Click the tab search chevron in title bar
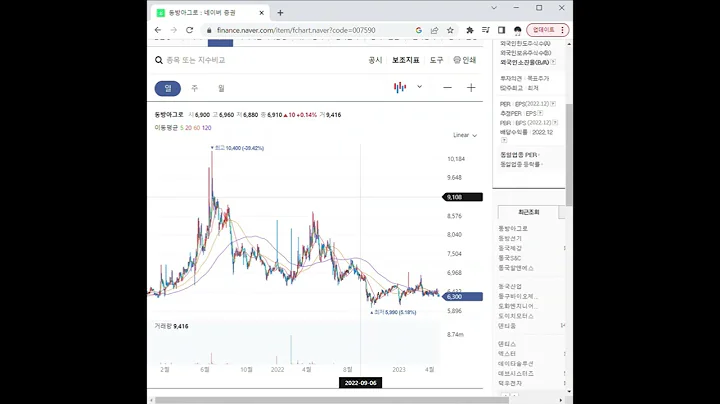 tap(494, 8)
